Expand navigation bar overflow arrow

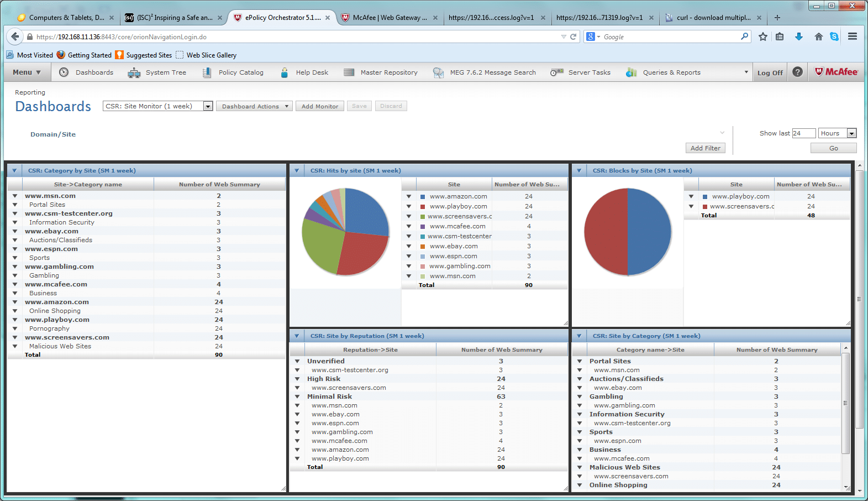(x=746, y=72)
